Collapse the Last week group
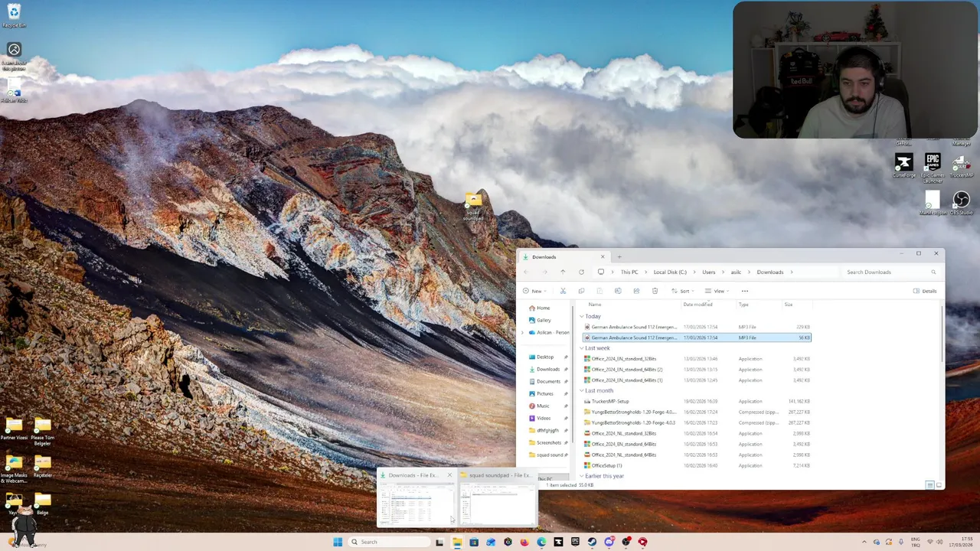 [582, 348]
